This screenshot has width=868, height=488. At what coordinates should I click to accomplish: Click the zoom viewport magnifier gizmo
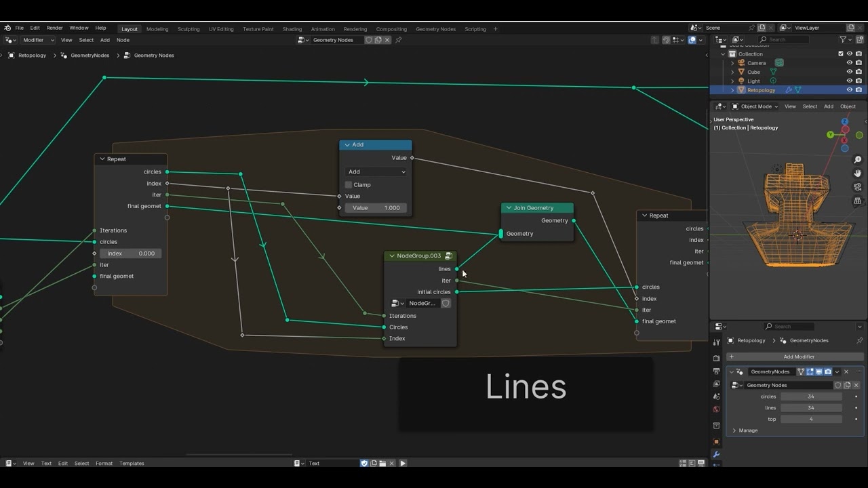(x=858, y=160)
